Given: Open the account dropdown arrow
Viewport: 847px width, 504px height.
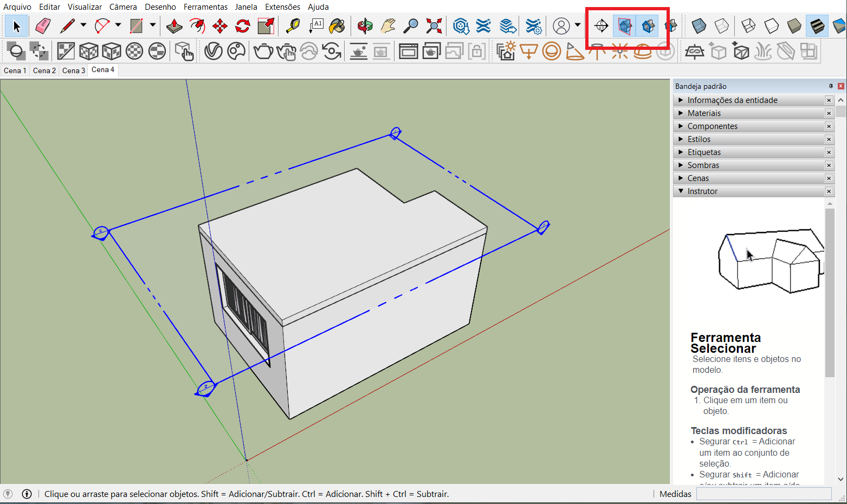Looking at the screenshot, I should [x=578, y=25].
